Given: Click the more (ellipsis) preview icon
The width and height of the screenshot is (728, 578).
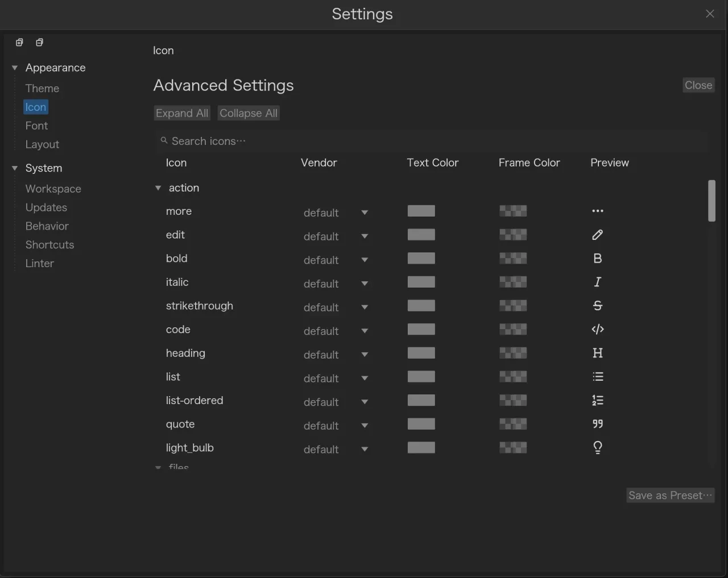Looking at the screenshot, I should (x=597, y=211).
